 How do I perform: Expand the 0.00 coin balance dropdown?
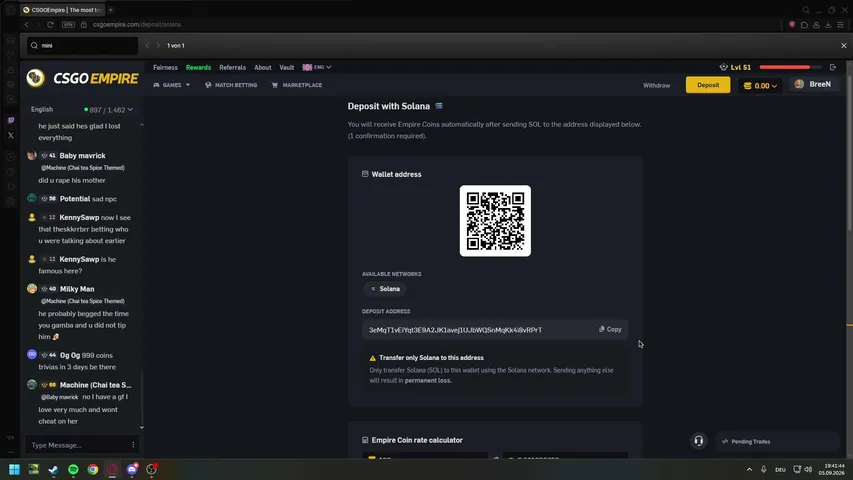(761, 85)
